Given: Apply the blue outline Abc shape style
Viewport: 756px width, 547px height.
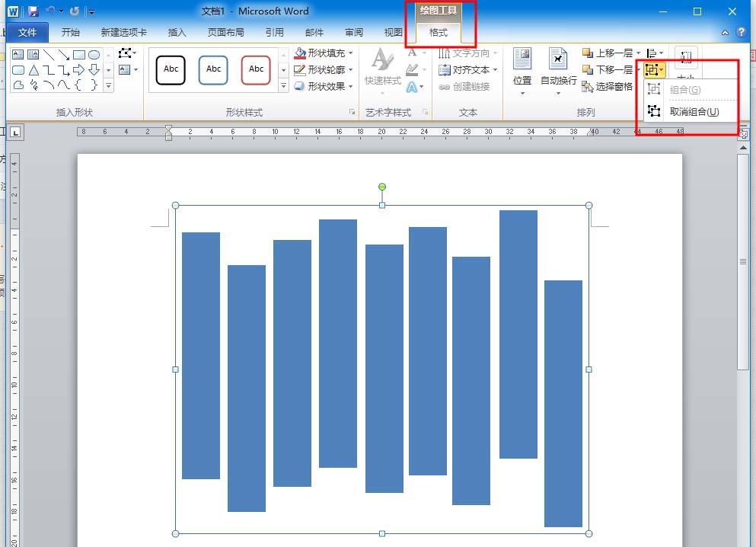Looking at the screenshot, I should pyautogui.click(x=214, y=70).
